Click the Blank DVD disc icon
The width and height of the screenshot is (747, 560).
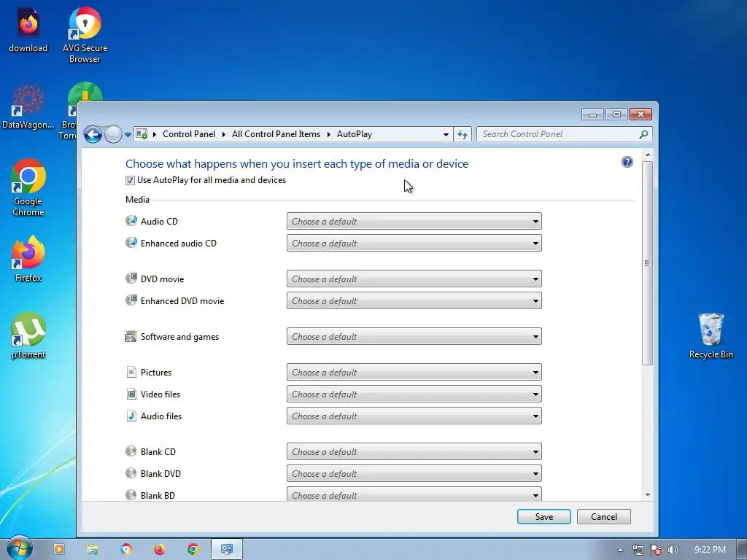click(131, 472)
